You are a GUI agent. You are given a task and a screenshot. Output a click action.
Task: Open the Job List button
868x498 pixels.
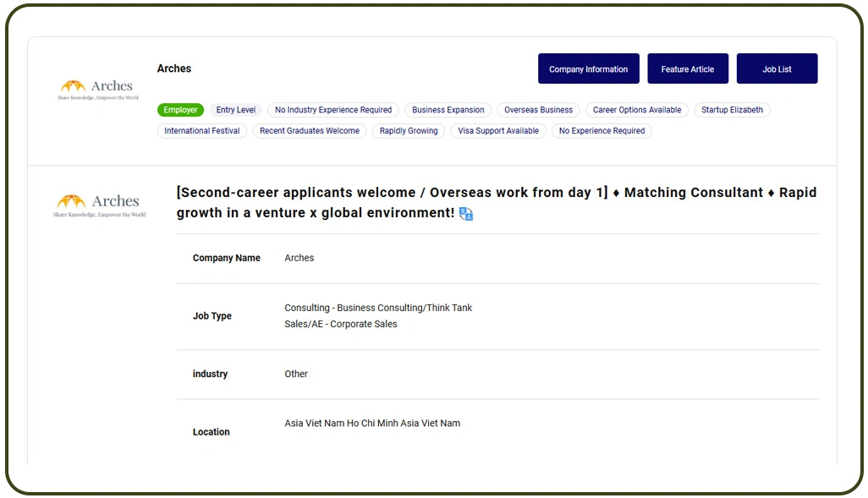point(777,69)
